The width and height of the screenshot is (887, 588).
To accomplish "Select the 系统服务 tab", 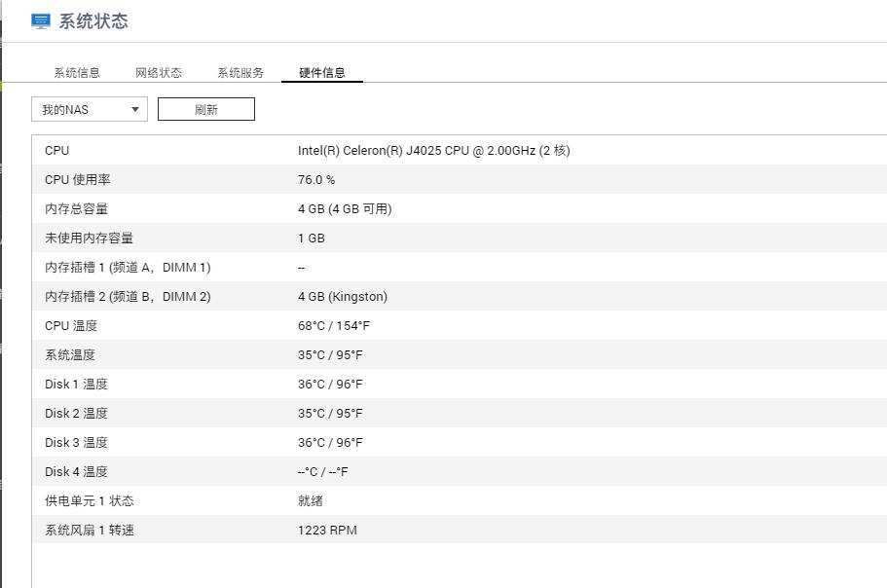I will [x=238, y=71].
